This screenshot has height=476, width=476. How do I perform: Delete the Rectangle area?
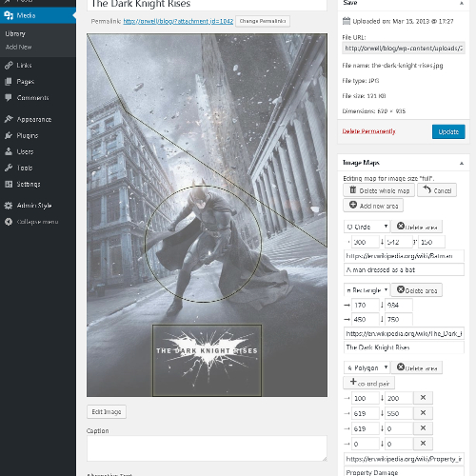point(417,290)
